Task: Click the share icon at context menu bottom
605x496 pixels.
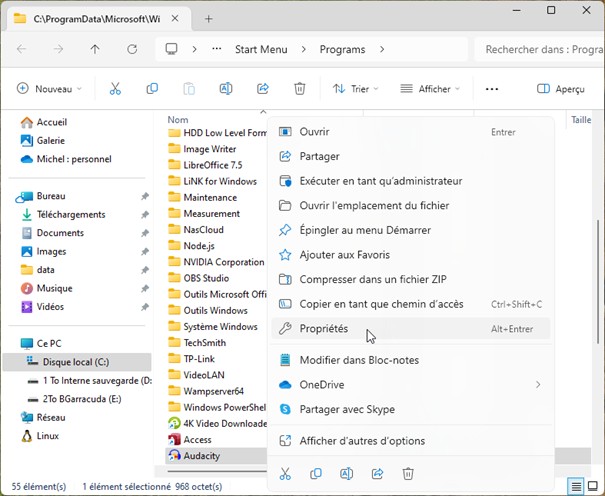Action: (x=377, y=473)
